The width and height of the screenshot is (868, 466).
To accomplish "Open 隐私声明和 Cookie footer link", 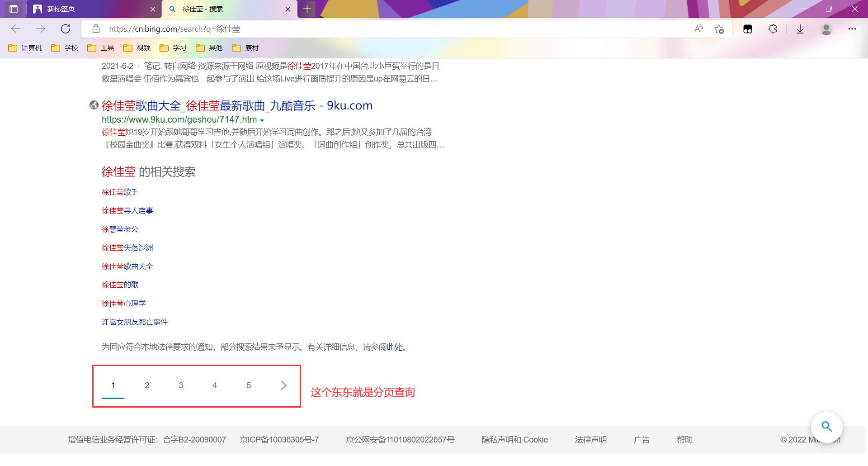I will pos(514,440).
